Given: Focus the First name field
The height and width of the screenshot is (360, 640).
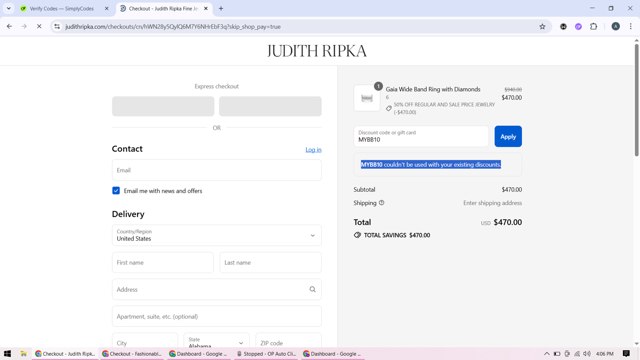Looking at the screenshot, I should pyautogui.click(x=163, y=262).
